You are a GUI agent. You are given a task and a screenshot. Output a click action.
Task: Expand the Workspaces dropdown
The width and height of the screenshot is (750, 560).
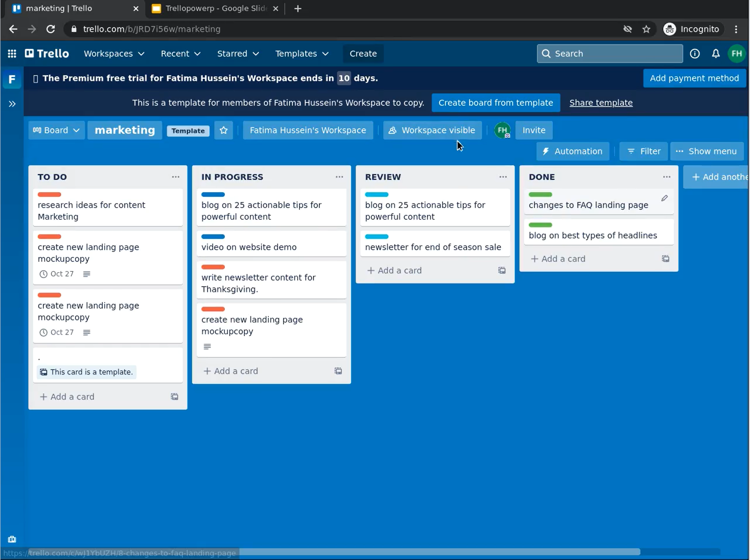(x=114, y=54)
